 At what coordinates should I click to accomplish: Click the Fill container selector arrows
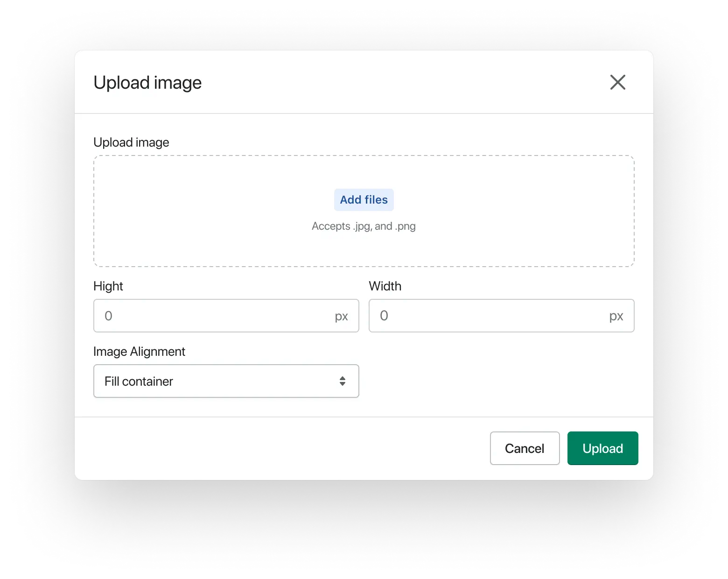point(343,381)
